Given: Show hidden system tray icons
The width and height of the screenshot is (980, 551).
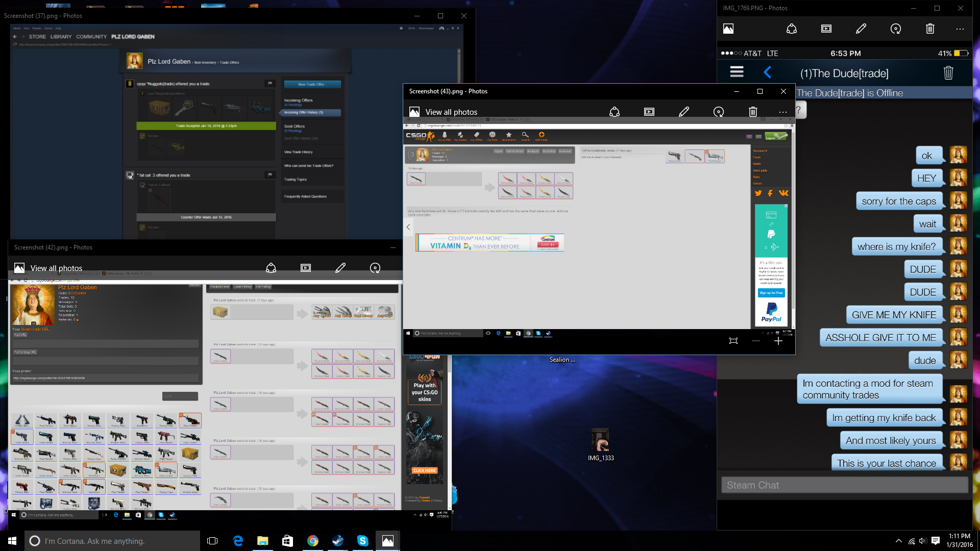Looking at the screenshot, I should (898, 541).
